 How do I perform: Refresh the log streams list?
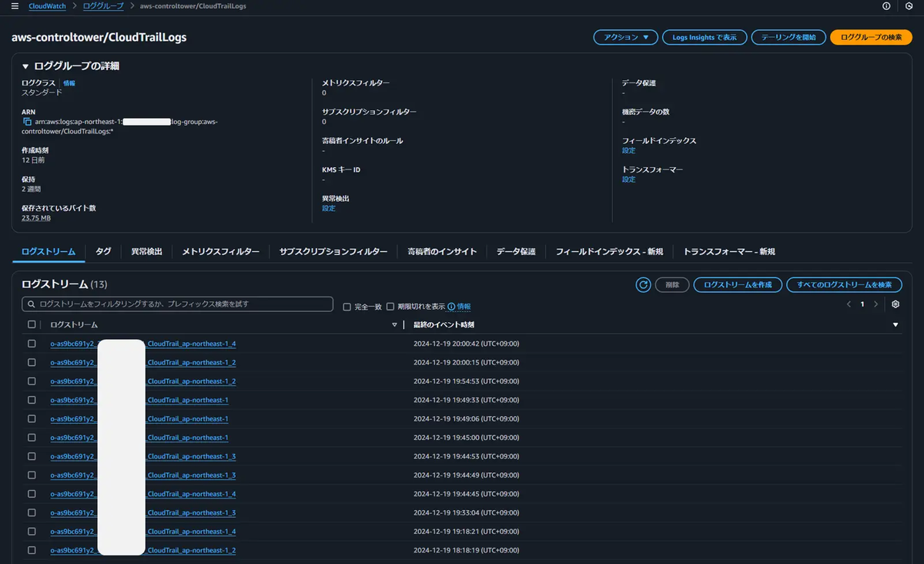[x=643, y=285]
